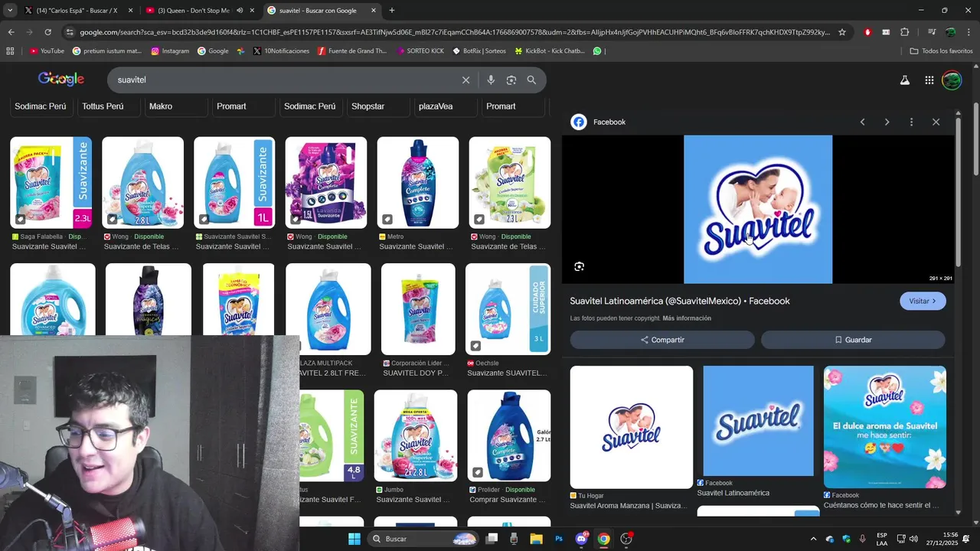Go to previous image in preview panel

862,122
